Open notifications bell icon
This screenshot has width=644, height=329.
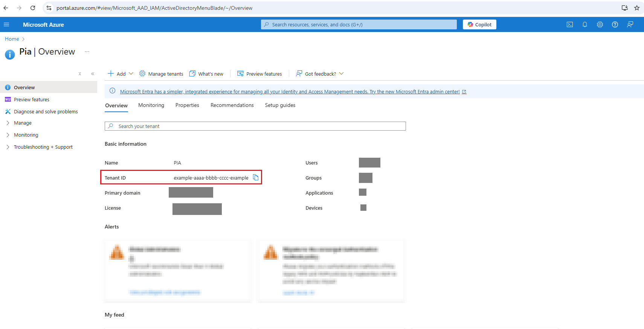(585, 24)
